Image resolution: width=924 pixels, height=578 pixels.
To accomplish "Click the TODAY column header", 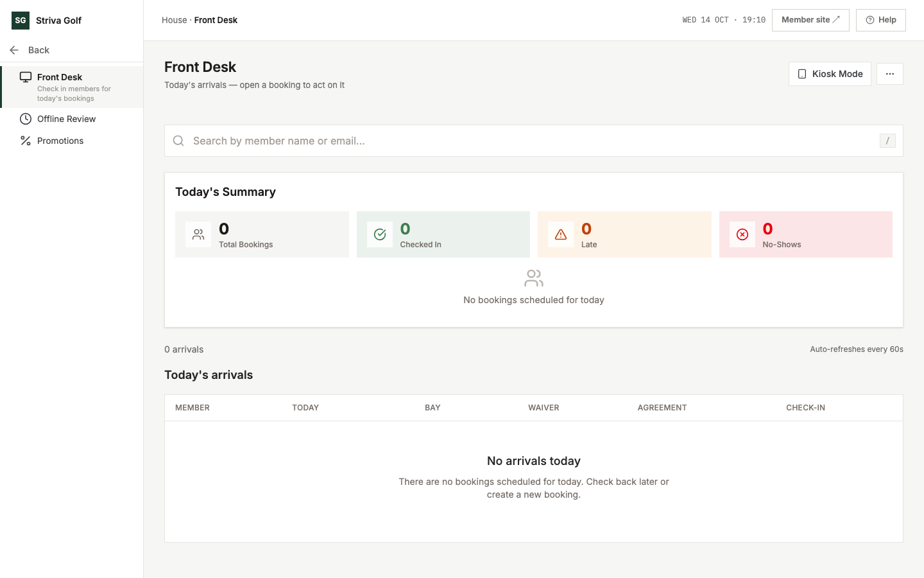I will coord(305,408).
